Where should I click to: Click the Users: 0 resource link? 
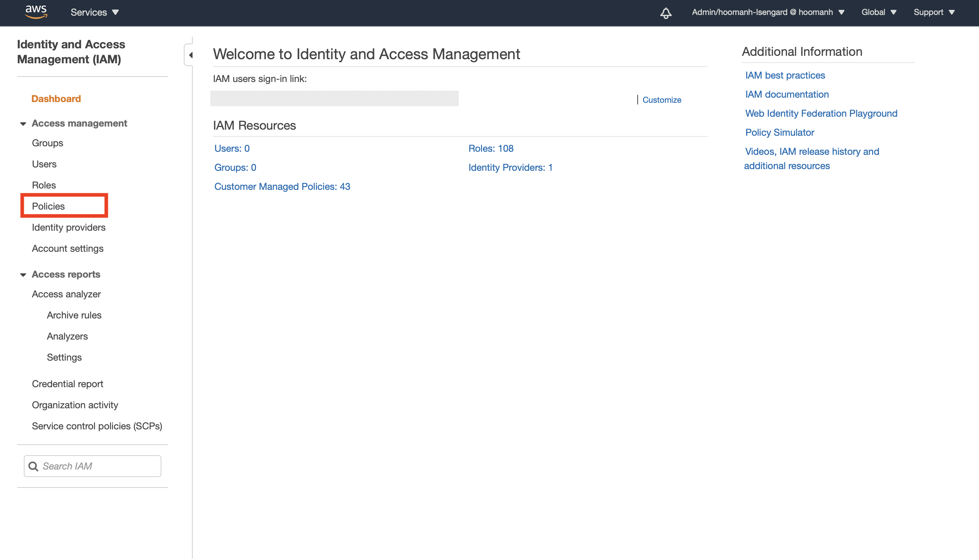click(232, 148)
